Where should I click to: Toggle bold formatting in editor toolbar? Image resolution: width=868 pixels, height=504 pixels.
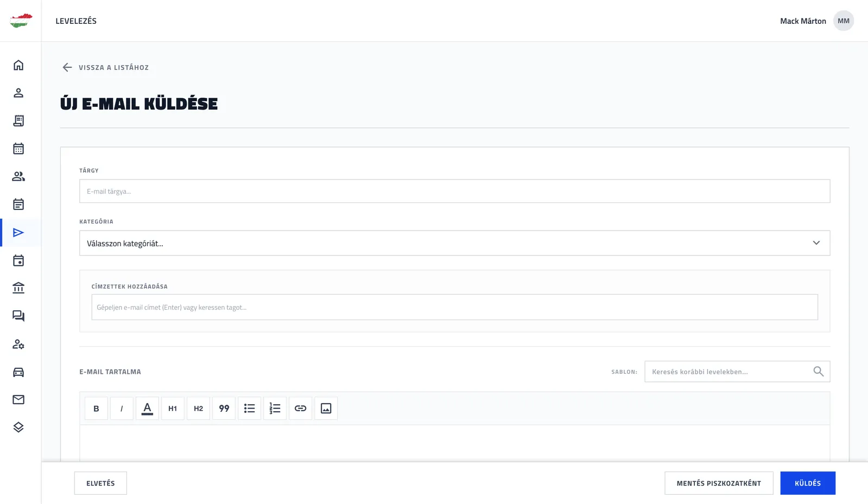pos(96,409)
